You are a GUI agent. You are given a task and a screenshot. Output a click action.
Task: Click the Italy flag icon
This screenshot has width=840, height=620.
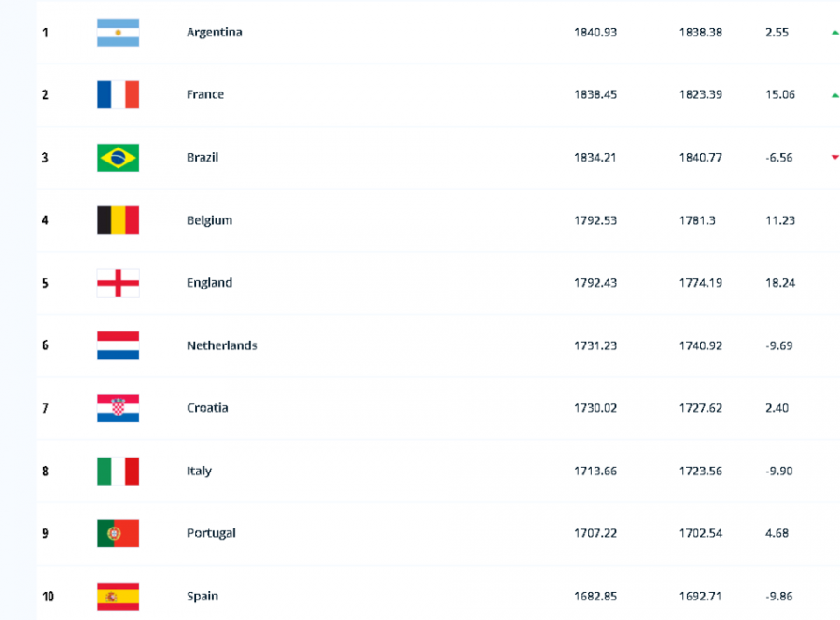(x=118, y=471)
